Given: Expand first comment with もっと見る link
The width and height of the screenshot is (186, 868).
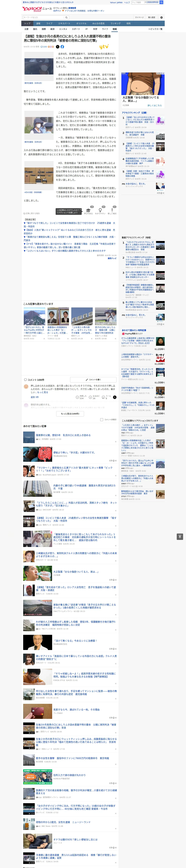Looking at the screenshot, I should coord(43,392).
